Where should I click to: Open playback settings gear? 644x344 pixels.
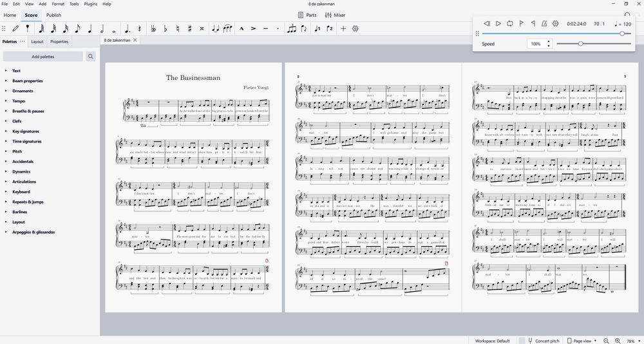click(x=555, y=23)
